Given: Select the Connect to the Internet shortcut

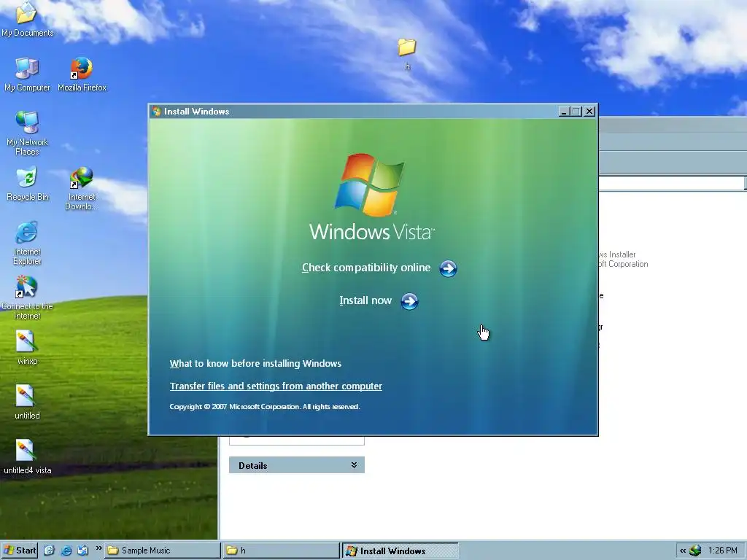Looking at the screenshot, I should click(x=27, y=298).
